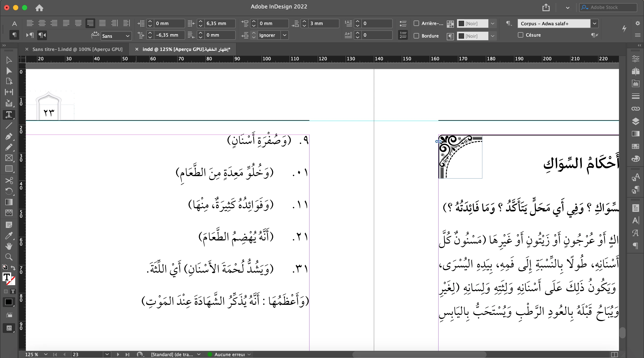Open the Ignorer dropdown
Image resolution: width=644 pixels, height=358 pixels.
click(x=284, y=35)
